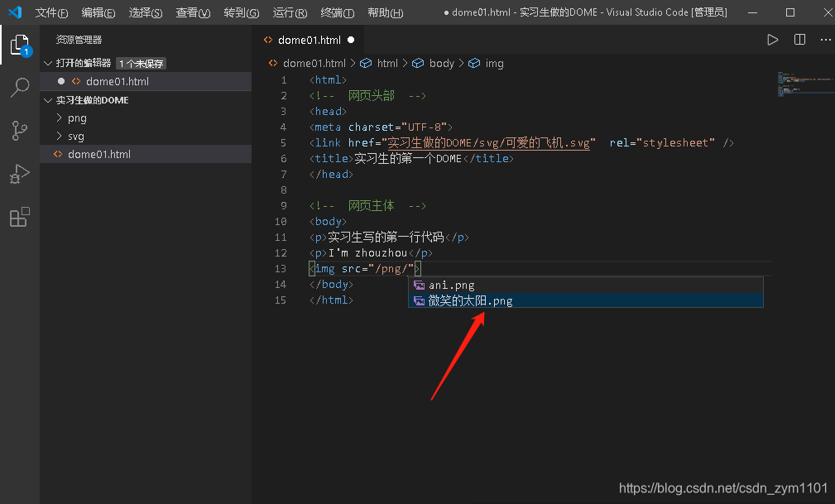Place cursor on closing </html> tag
The height and width of the screenshot is (504, 835).
(331, 300)
